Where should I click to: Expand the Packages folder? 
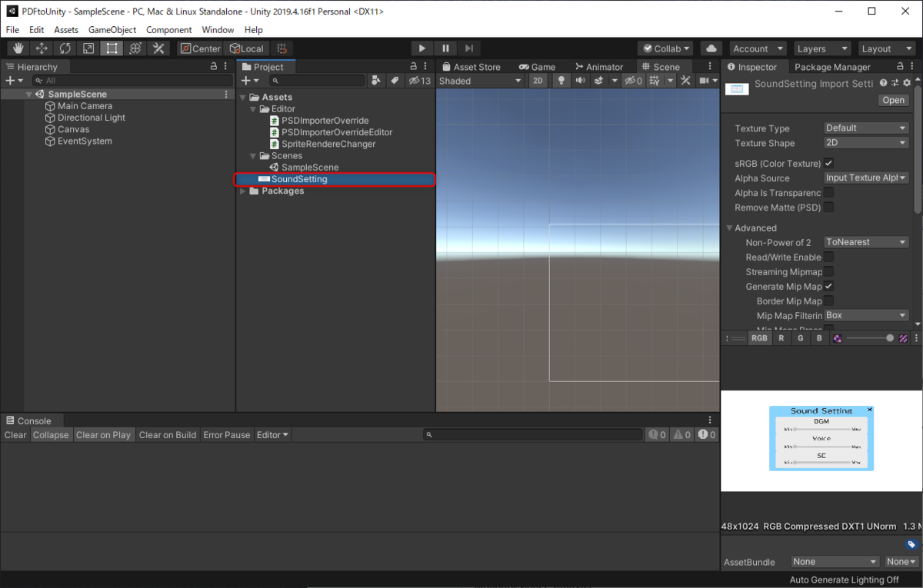coord(244,191)
